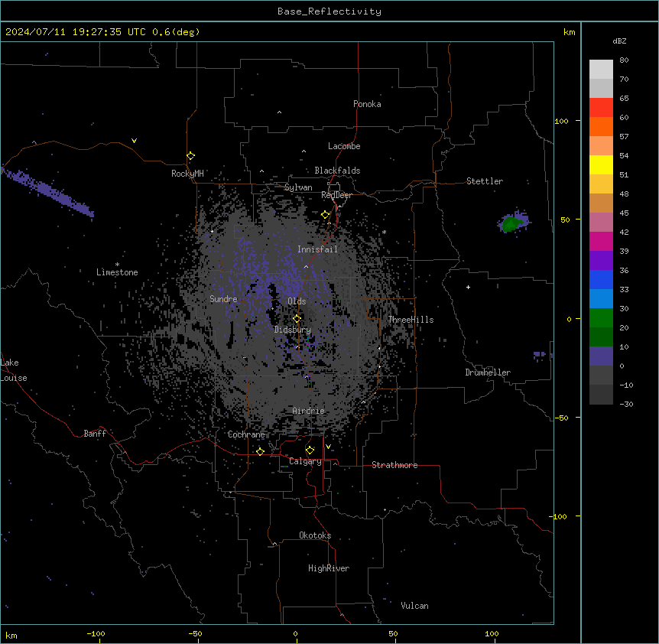Click the Airdrie label

point(309,411)
